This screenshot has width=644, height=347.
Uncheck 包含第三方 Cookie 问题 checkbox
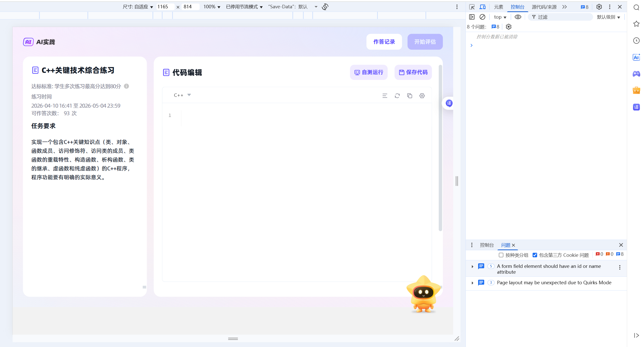click(535, 255)
